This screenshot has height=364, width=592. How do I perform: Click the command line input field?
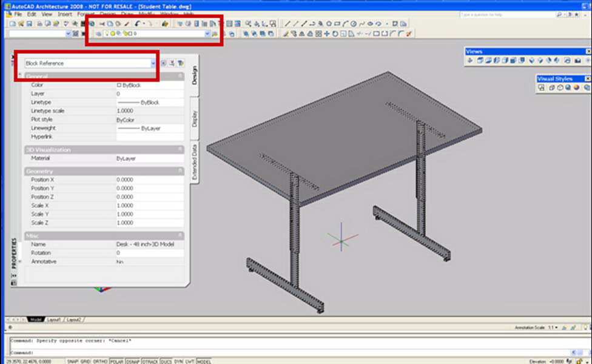291,352
